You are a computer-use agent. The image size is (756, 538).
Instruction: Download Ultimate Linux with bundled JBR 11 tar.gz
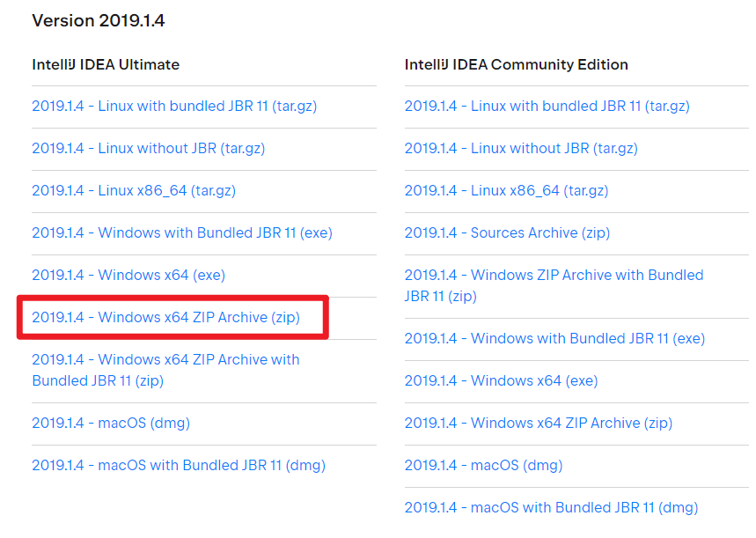pos(174,107)
